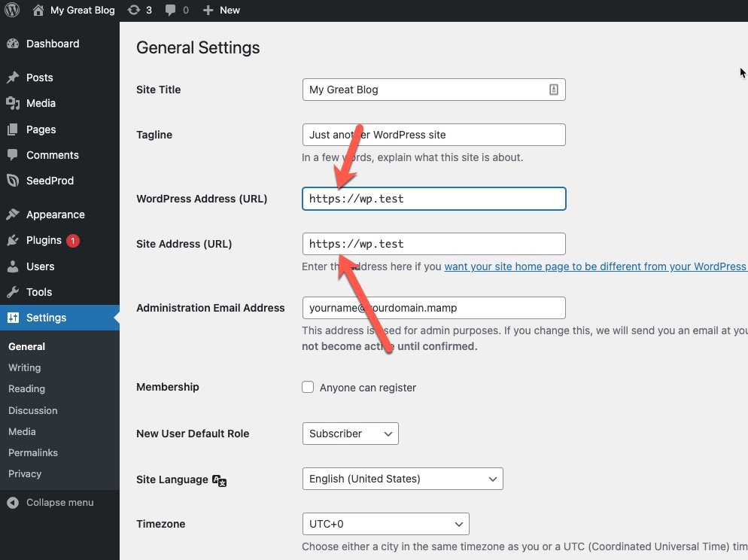Click the WordPress logo in the admin bar

11,10
